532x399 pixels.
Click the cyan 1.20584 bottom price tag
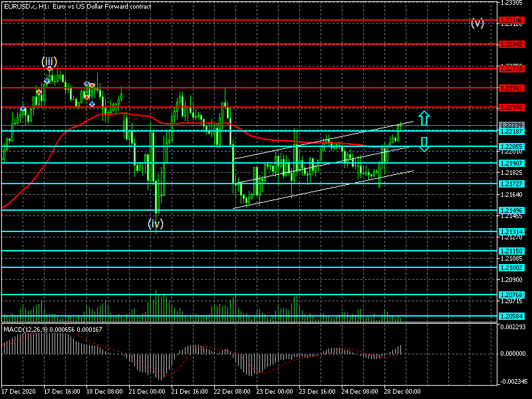click(x=511, y=316)
